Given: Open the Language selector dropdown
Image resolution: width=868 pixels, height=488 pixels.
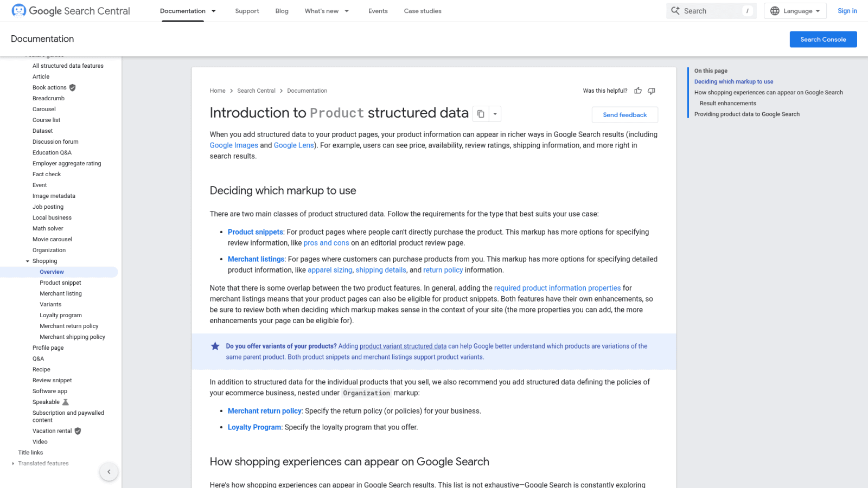Looking at the screenshot, I should [795, 11].
